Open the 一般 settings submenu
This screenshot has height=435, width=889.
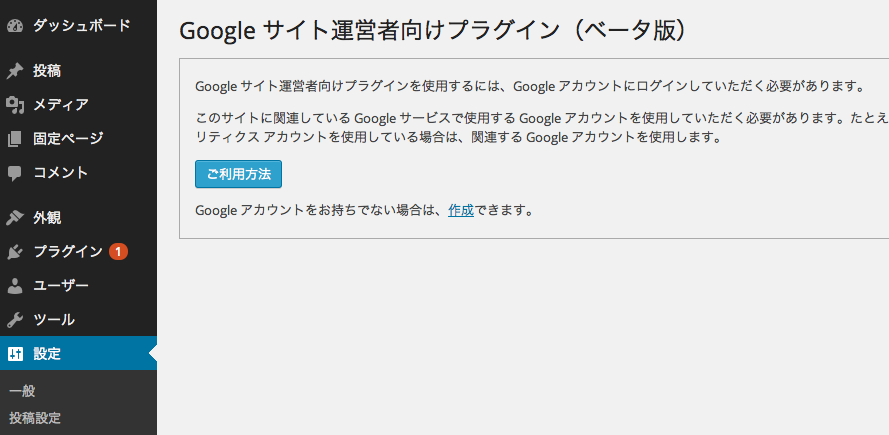coord(23,391)
